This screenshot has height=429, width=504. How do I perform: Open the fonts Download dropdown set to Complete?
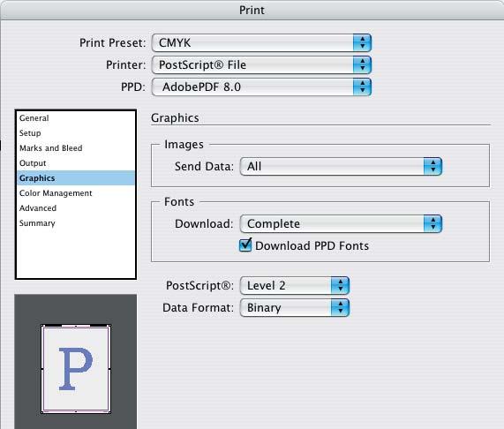[x=341, y=223]
